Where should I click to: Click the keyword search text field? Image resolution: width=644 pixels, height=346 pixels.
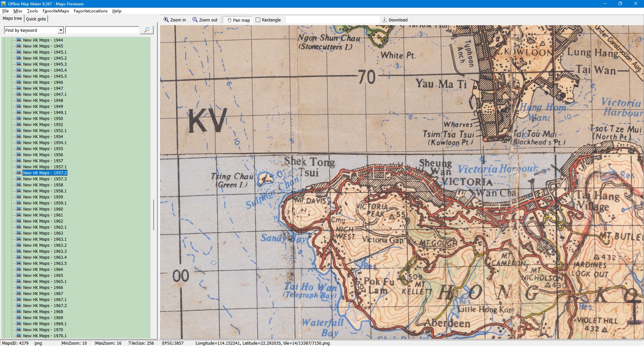point(102,30)
